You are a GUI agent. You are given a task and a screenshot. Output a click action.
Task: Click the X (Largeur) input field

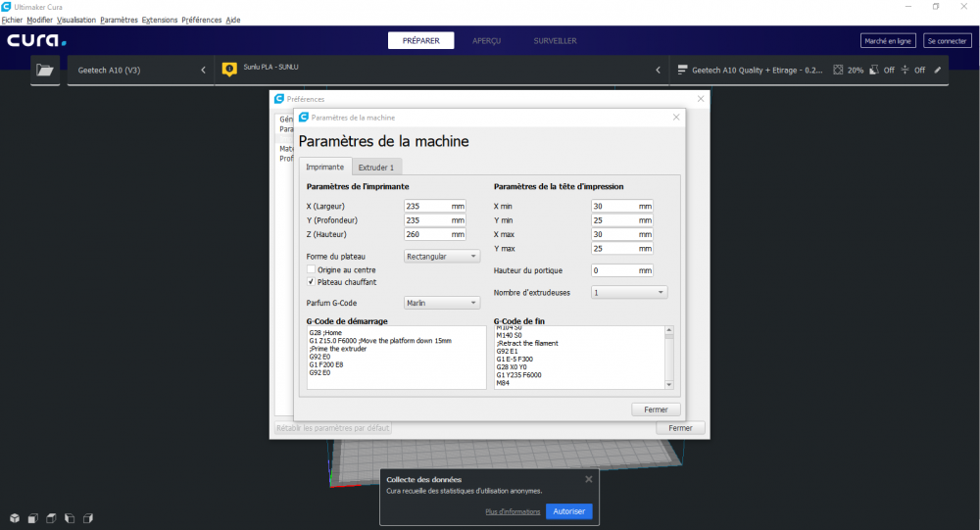[435, 207]
